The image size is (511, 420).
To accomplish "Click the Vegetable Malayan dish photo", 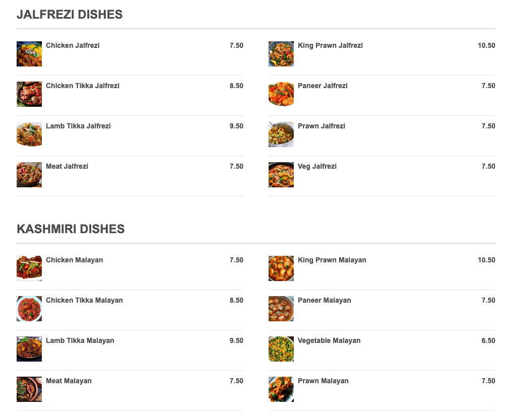I will pos(281,349).
